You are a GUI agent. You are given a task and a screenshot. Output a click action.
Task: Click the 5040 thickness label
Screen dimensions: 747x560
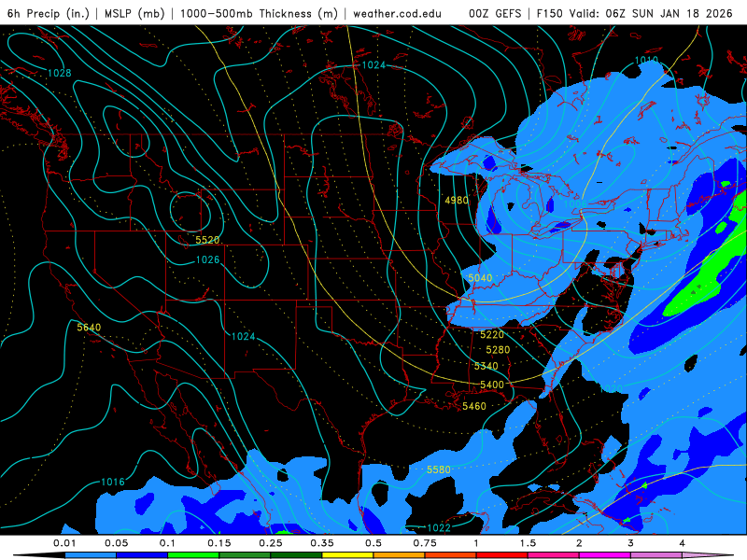coord(480,277)
